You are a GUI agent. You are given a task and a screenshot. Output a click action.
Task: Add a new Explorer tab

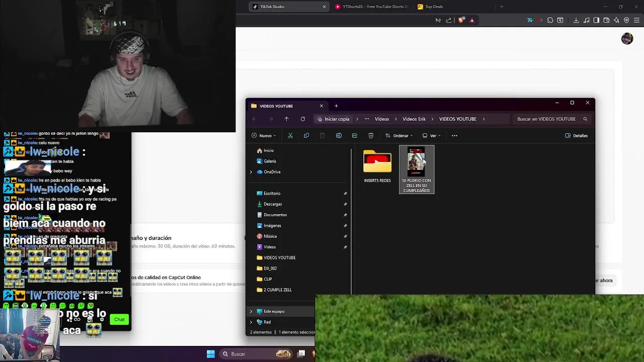336,106
